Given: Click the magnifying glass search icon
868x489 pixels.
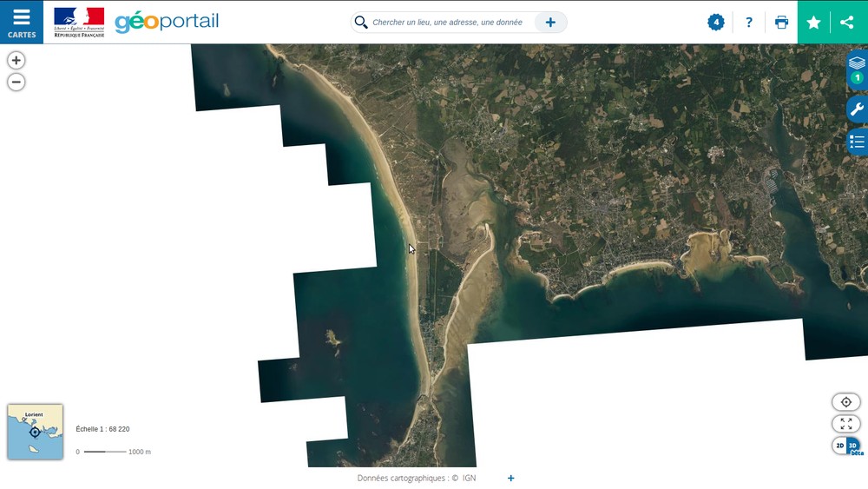Looking at the screenshot, I should 361,23.
